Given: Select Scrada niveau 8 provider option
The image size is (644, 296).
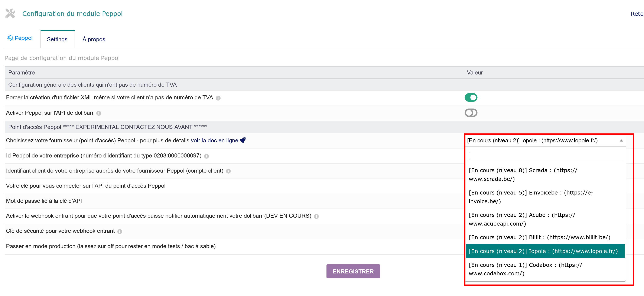Looking at the screenshot, I should [523, 174].
